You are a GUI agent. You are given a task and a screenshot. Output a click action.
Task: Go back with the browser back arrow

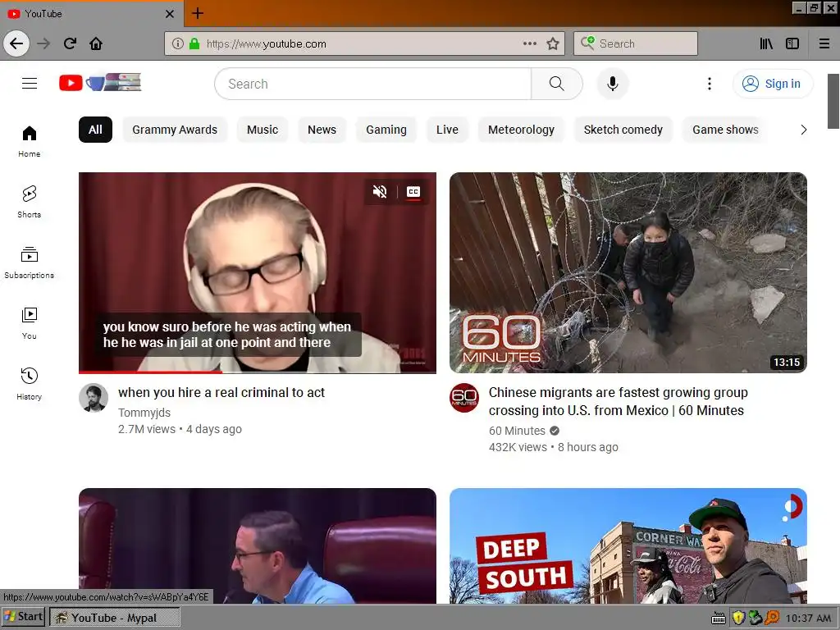16,43
